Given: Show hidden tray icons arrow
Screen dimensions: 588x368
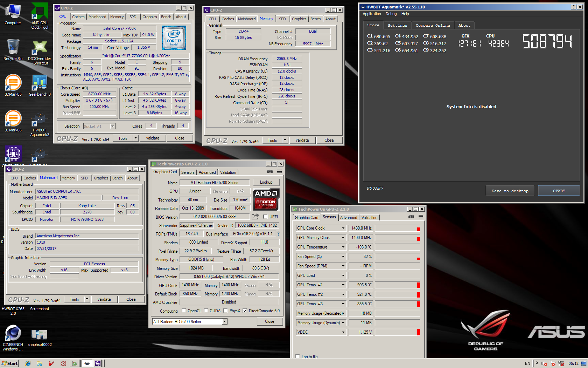Looking at the screenshot, I should [x=537, y=363].
